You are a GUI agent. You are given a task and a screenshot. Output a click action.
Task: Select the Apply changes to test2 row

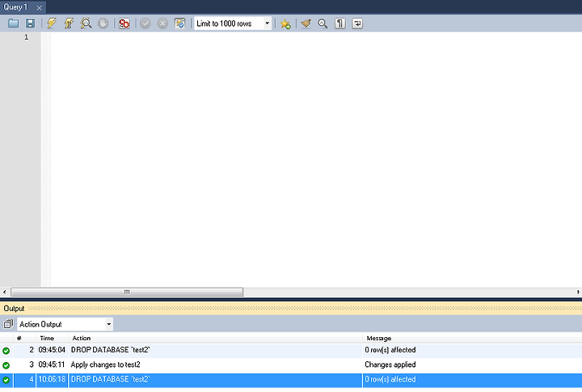click(x=291, y=365)
